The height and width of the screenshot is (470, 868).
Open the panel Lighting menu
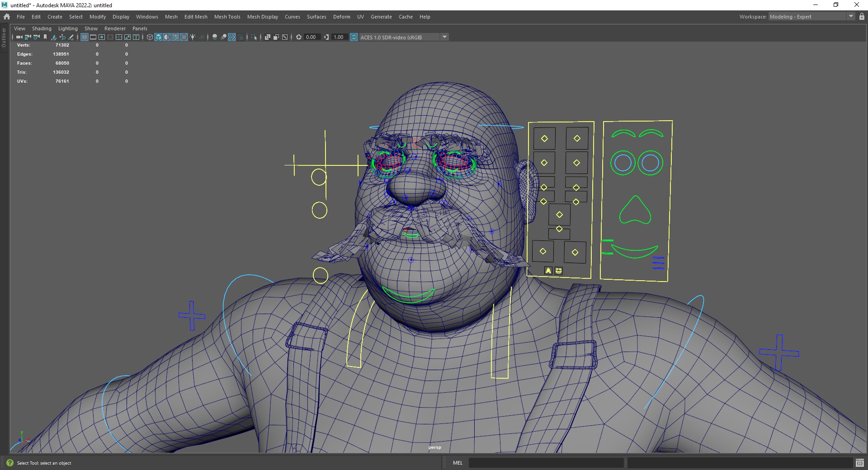(68, 28)
